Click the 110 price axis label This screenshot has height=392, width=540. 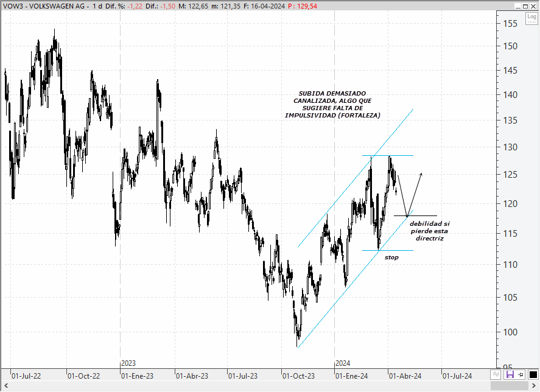[x=510, y=265]
